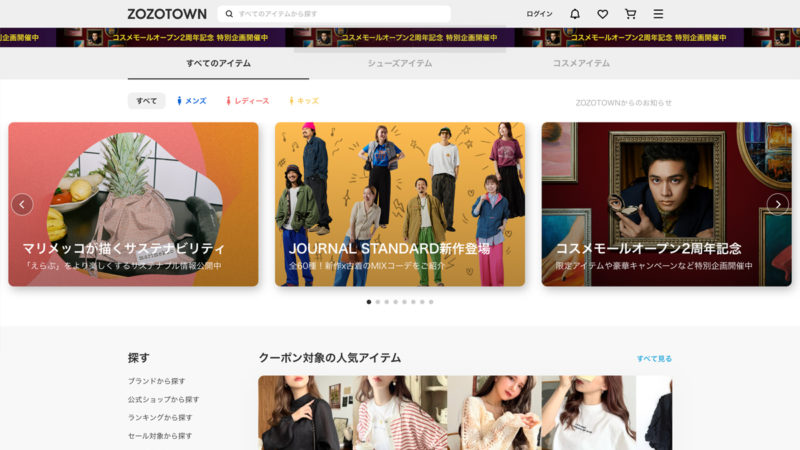Open the hamburger menu
The height and width of the screenshot is (450, 800).
click(658, 14)
